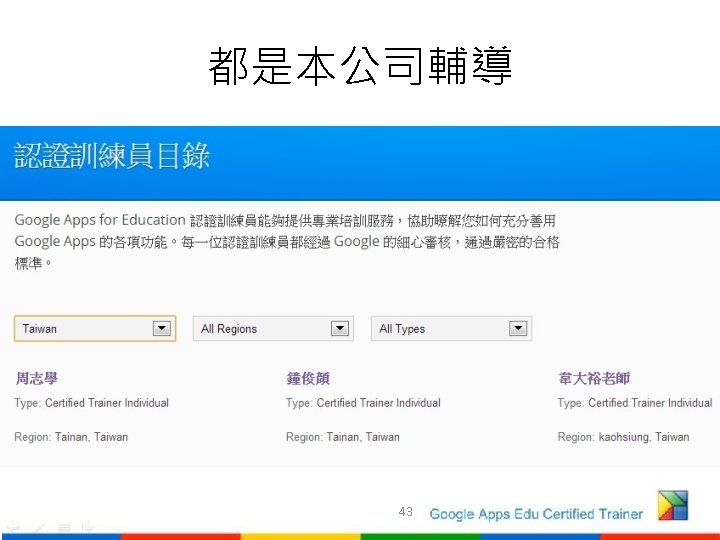Screen dimensions: 720x540
Task: Click the description paragraph starting Google Apps for Education
Action: pos(287,242)
